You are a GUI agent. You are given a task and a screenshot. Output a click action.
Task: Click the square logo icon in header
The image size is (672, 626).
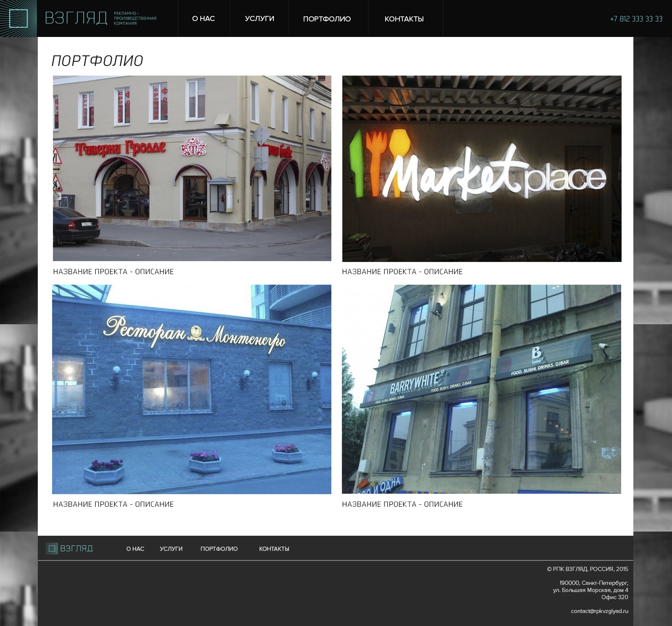pos(18,18)
